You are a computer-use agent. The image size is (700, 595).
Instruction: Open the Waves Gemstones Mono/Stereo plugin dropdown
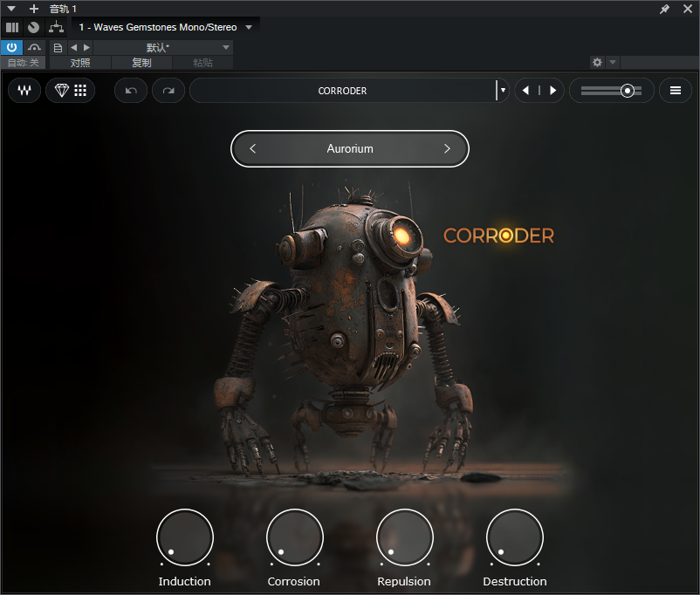pyautogui.click(x=166, y=27)
